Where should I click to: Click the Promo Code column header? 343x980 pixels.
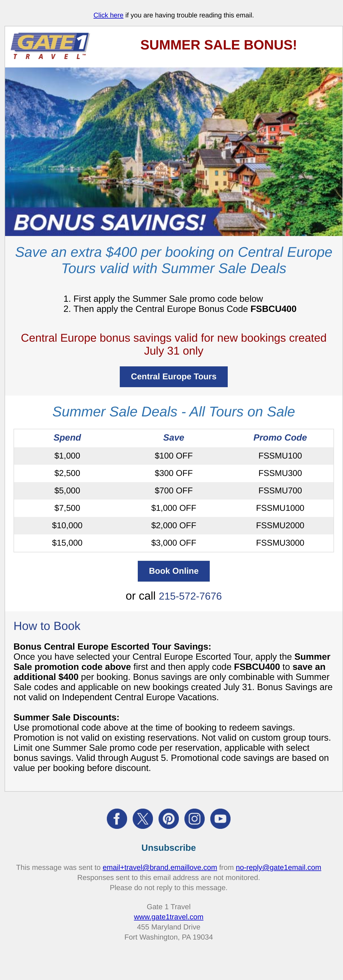point(280,437)
